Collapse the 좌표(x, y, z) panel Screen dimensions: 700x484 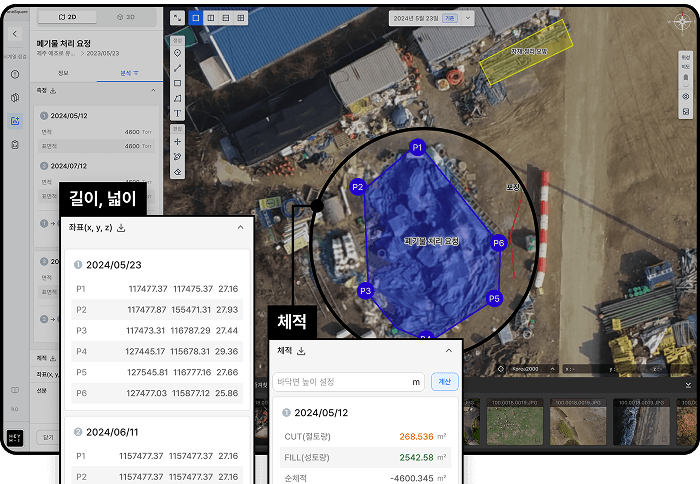click(x=240, y=228)
